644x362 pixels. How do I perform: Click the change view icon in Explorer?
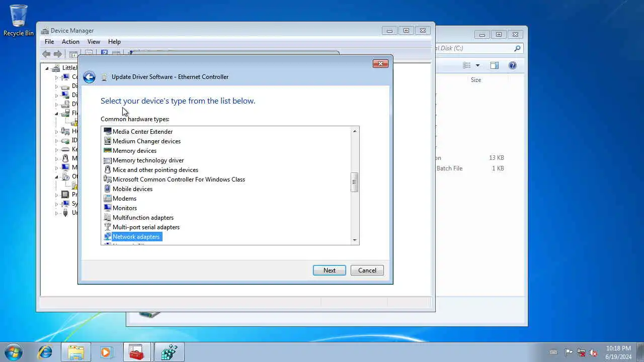[467, 65]
